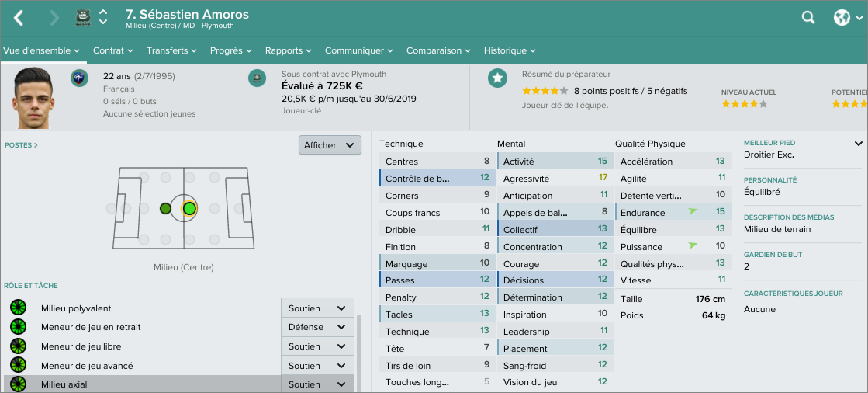
Task: Click the POSTES link
Action: point(21,145)
